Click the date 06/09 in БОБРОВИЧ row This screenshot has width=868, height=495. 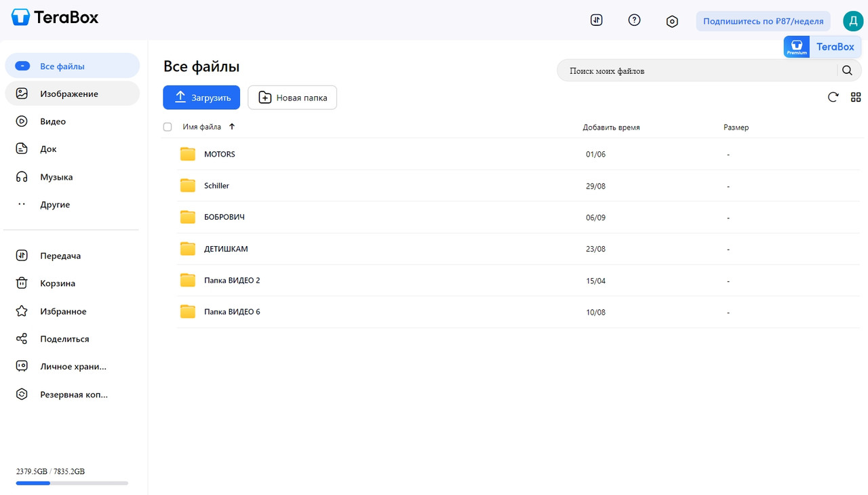pyautogui.click(x=595, y=218)
